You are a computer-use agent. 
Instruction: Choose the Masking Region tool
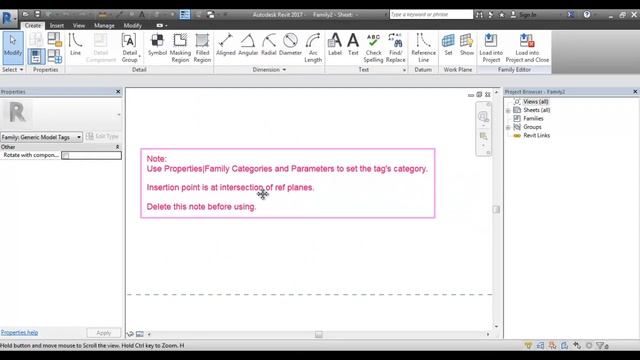pyautogui.click(x=180, y=48)
